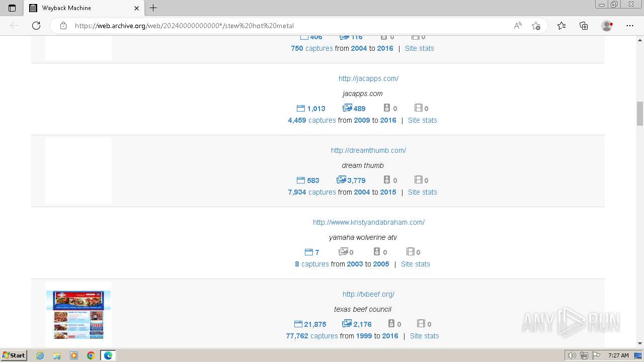Open 4,459 captures for jacapps.com
The height and width of the screenshot is (362, 644).
tap(311, 120)
